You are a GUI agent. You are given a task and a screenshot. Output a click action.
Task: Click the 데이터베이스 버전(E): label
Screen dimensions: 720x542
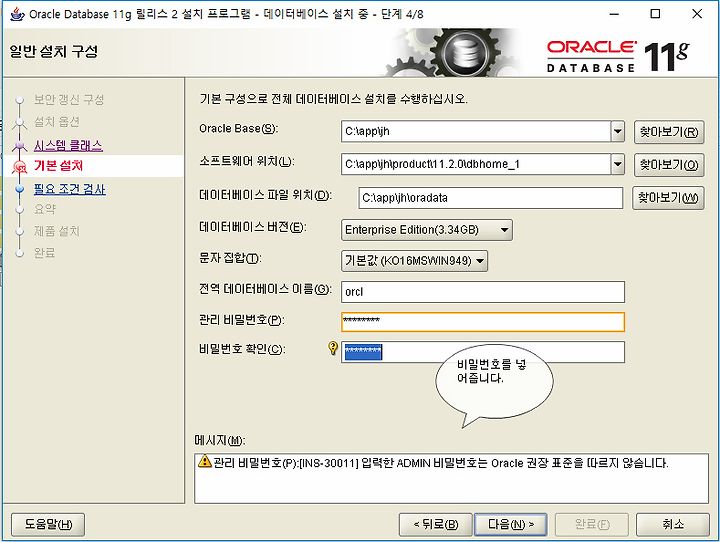(x=253, y=227)
